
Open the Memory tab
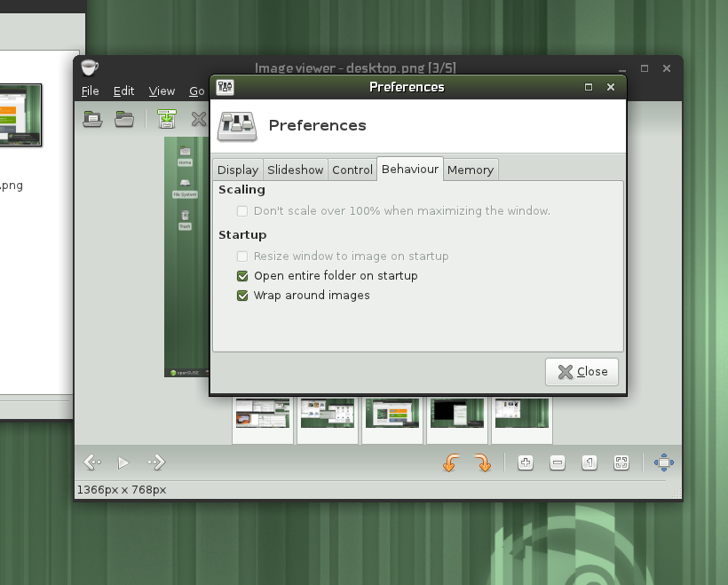point(470,170)
